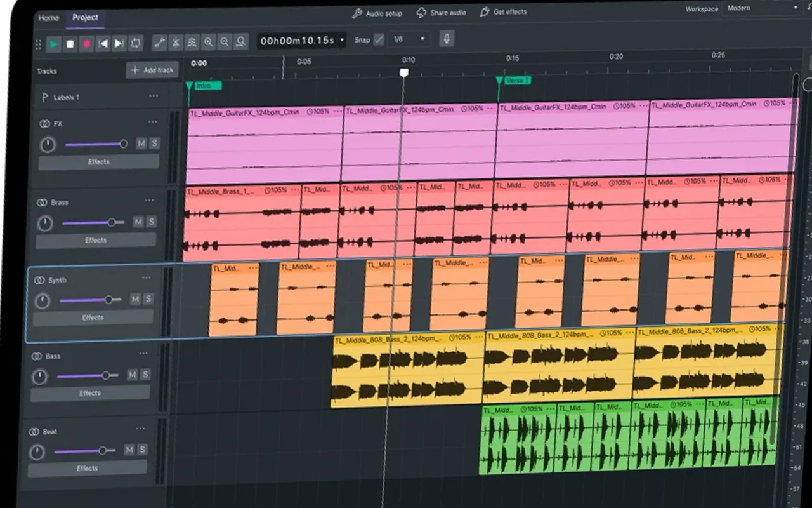
Task: Open the 1/8 snap value dropdown
Action: click(x=409, y=39)
